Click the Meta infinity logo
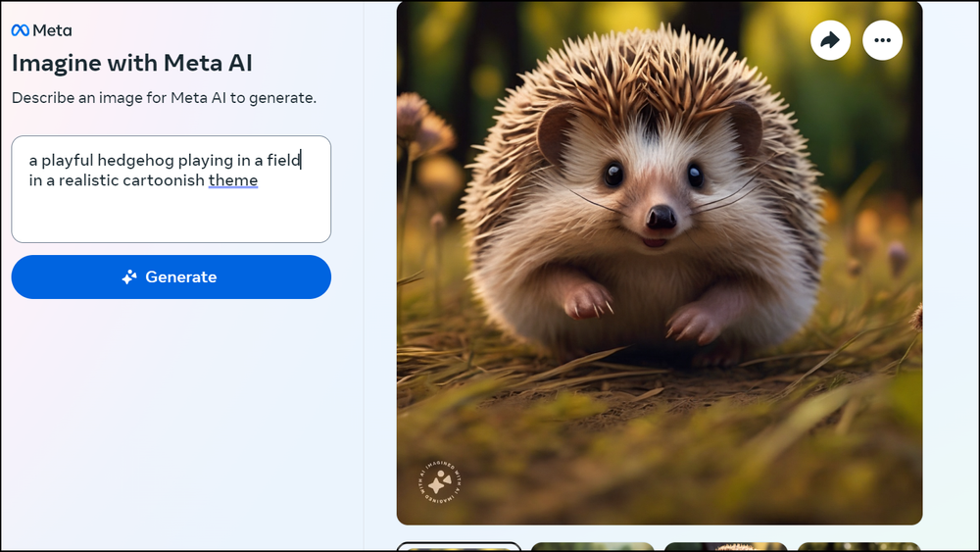 (x=20, y=30)
